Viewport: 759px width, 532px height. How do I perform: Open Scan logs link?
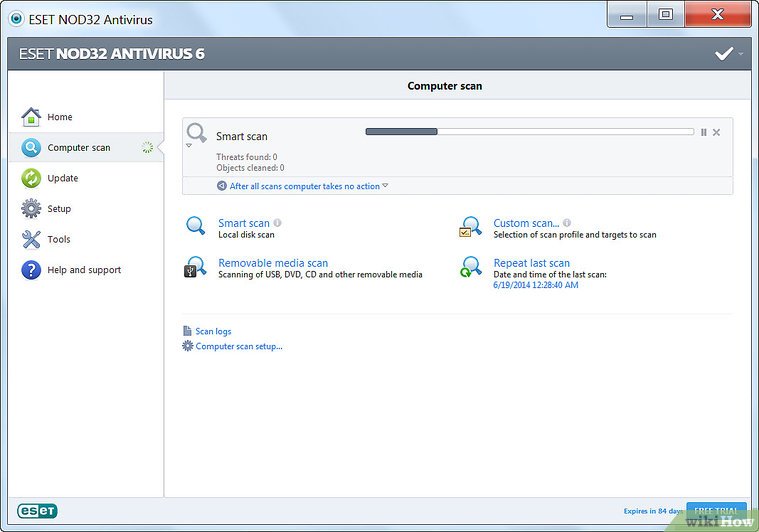212,331
